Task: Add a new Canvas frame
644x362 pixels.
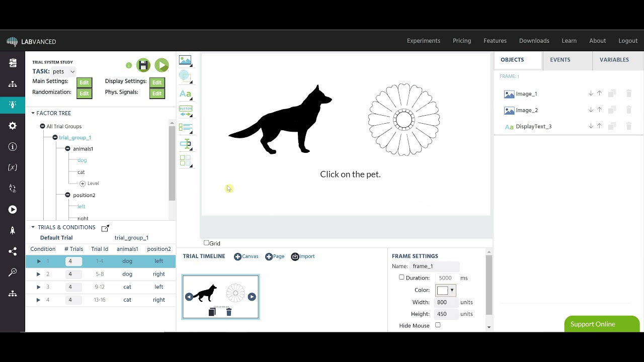Action: point(246,256)
